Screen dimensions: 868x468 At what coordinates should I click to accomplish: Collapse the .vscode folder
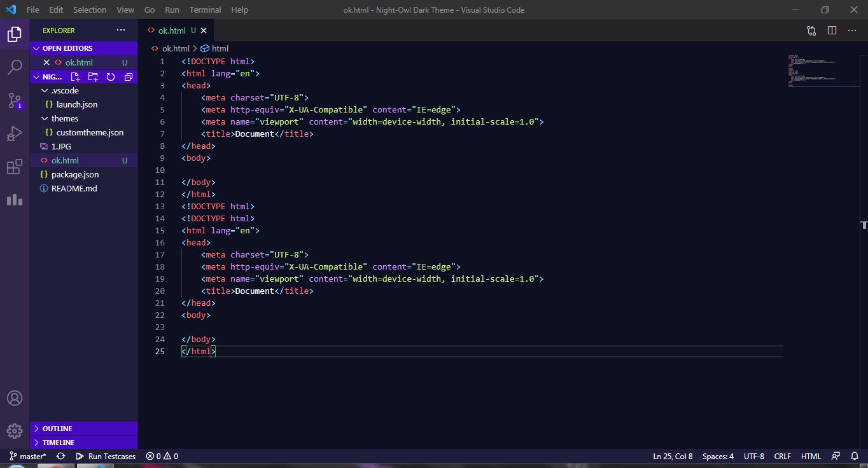click(x=83, y=90)
